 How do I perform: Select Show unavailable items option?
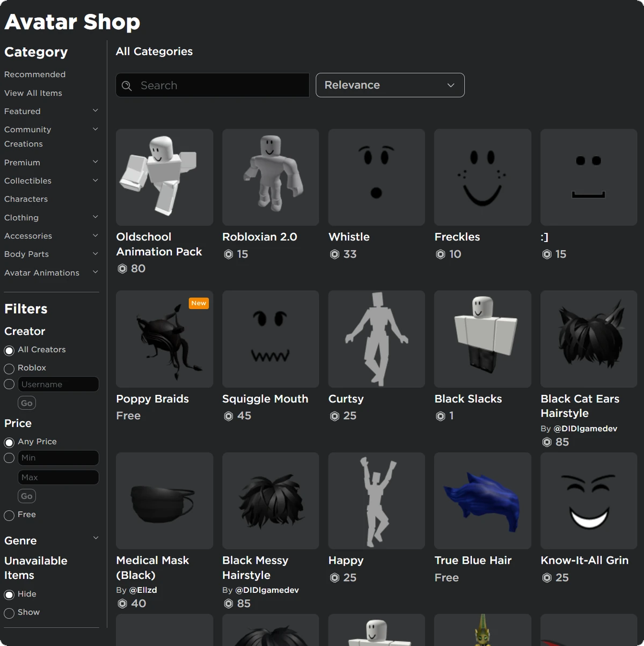pyautogui.click(x=9, y=613)
